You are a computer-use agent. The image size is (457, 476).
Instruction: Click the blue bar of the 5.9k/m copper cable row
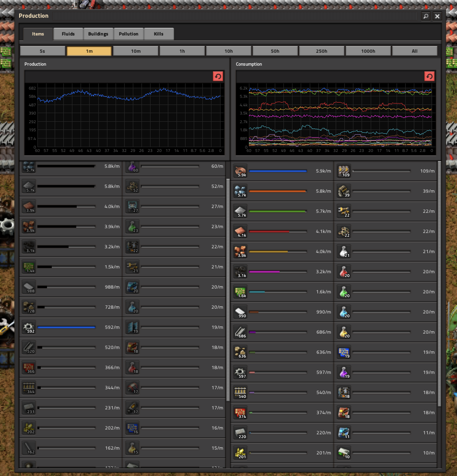coord(278,171)
